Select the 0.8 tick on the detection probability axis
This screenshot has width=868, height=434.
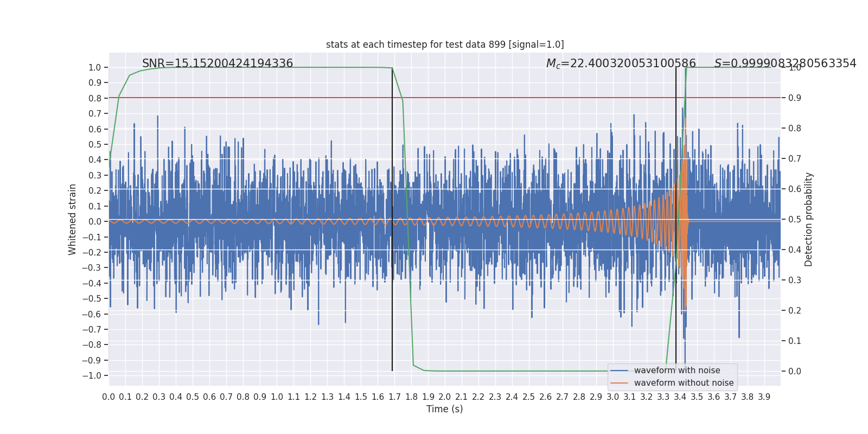(x=795, y=128)
